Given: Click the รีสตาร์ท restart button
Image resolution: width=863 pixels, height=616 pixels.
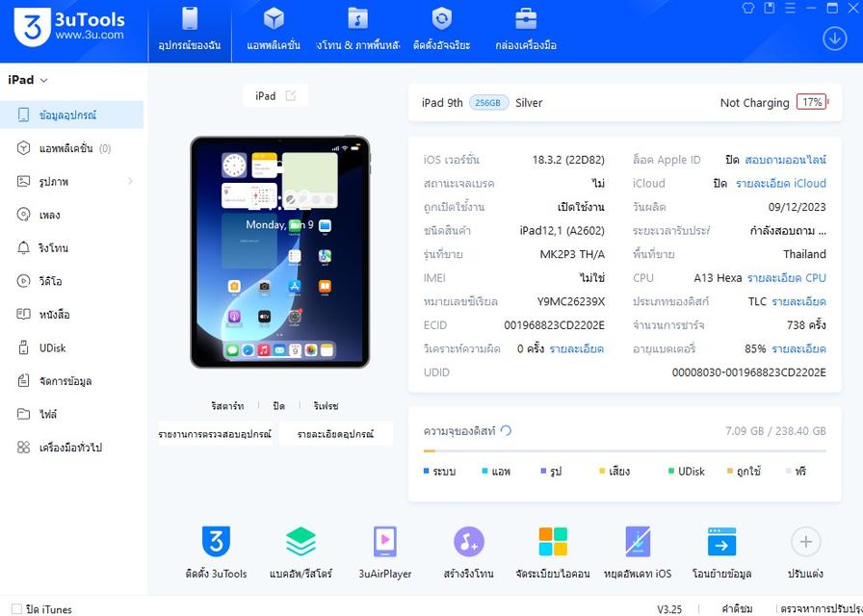Looking at the screenshot, I should 227,406.
